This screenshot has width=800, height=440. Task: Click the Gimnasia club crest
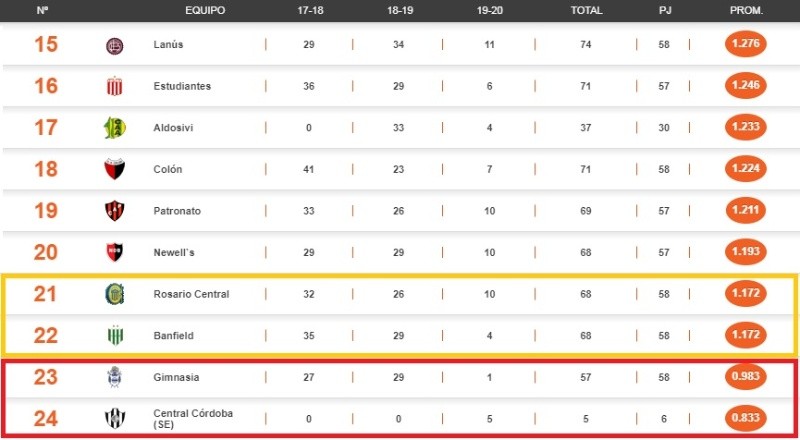point(114,377)
